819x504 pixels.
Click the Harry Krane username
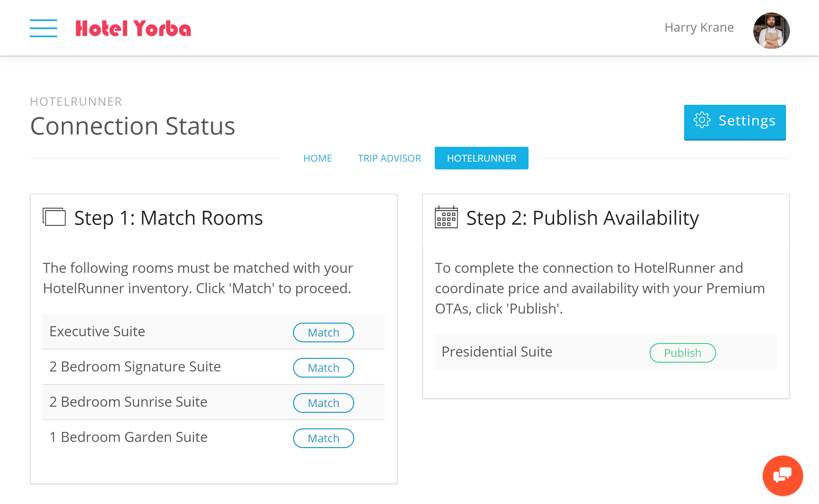click(699, 27)
